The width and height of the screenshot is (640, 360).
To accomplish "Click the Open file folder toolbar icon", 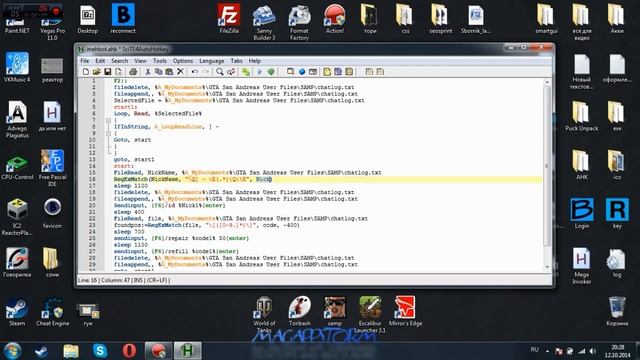I will pyautogui.click(x=96, y=72).
